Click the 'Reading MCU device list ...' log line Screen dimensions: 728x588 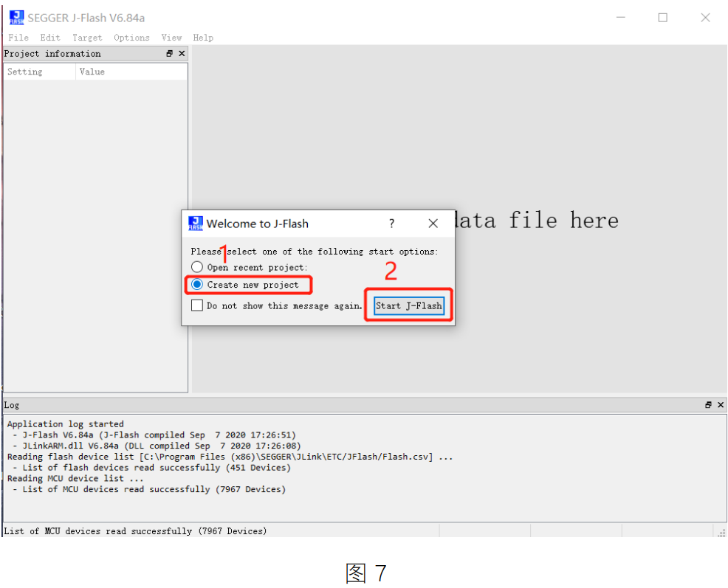tap(75, 478)
